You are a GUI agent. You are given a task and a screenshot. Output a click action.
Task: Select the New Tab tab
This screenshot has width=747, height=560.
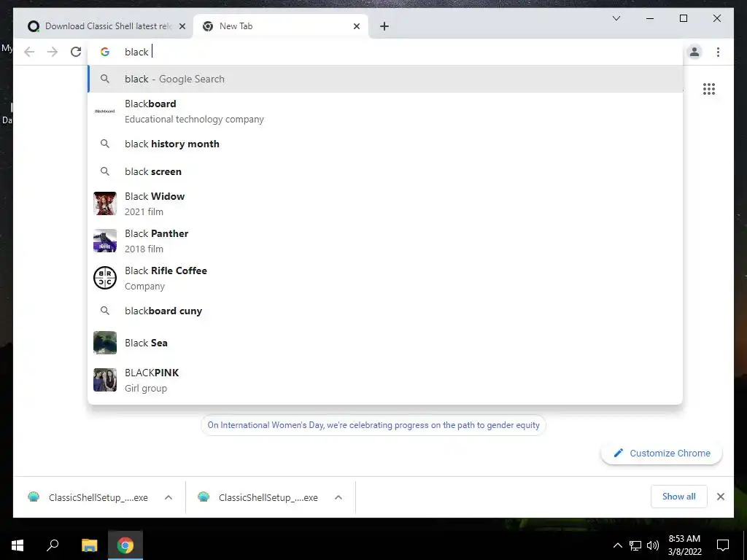280,26
